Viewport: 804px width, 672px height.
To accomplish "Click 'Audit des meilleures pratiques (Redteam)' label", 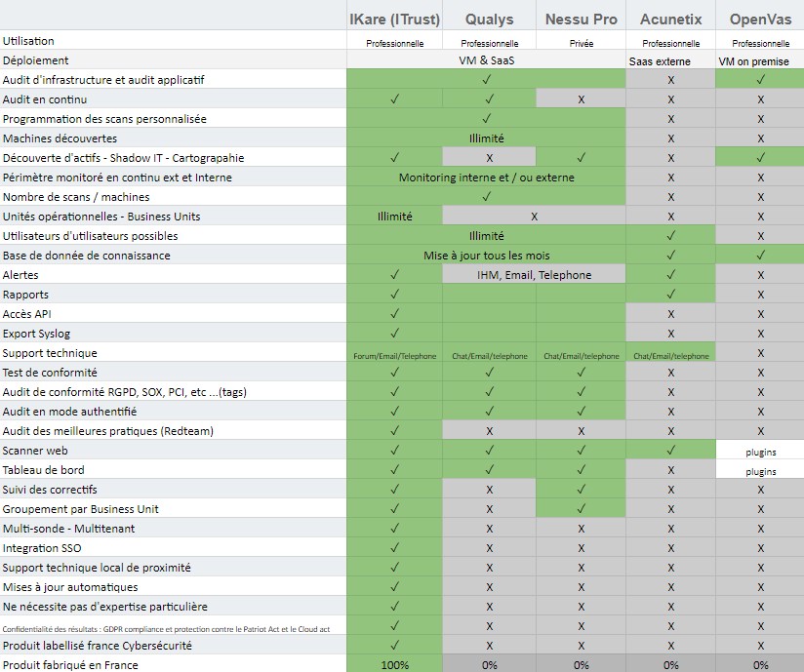I will [x=107, y=431].
